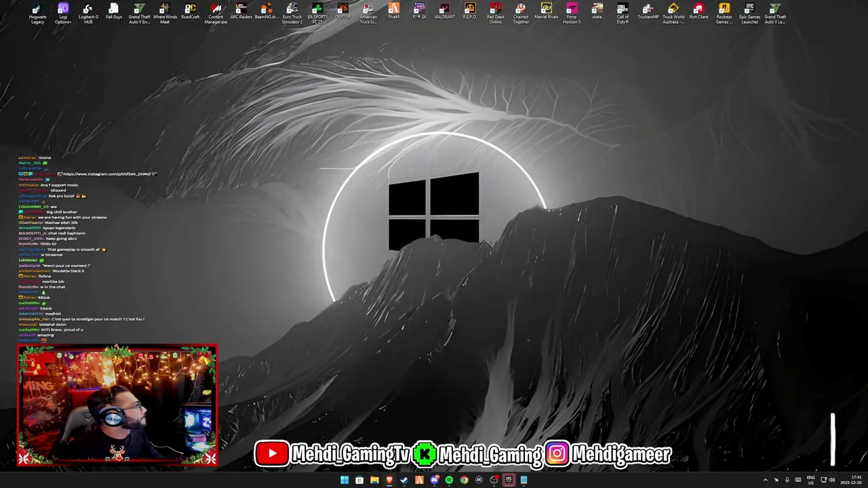This screenshot has width=868, height=488.
Task: Select the Fall Guys desktop icon
Action: click(x=114, y=12)
